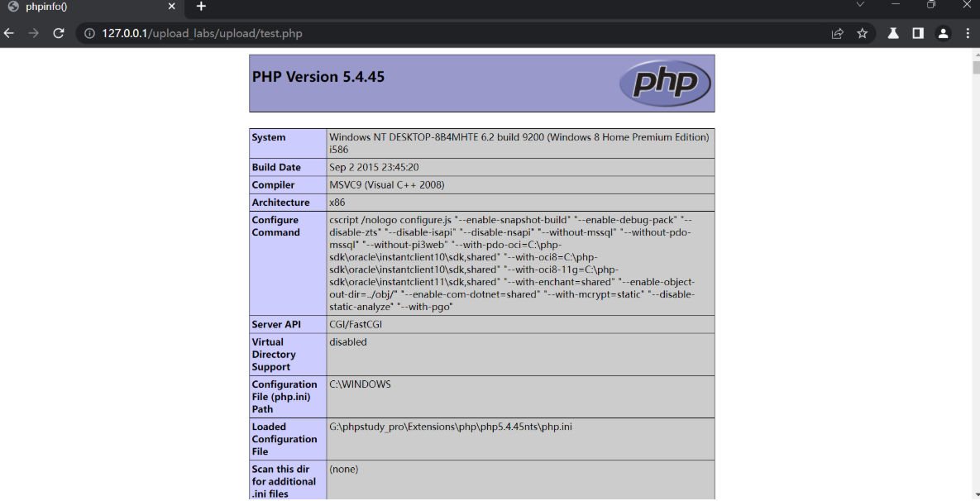The width and height of the screenshot is (980, 501).
Task: Click the cscript configure.js command text
Action: pos(512,264)
